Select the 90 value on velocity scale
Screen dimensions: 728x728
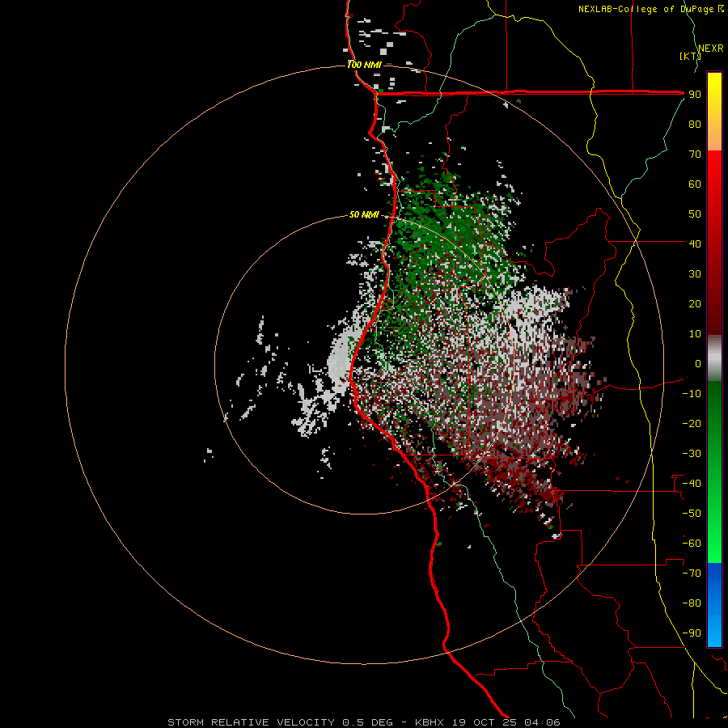coord(695,95)
